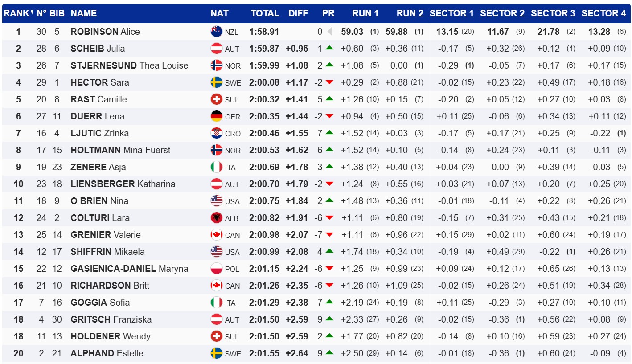
Task: Click the green up arrow in GOGGIA's row
Action: pyautogui.click(x=329, y=302)
